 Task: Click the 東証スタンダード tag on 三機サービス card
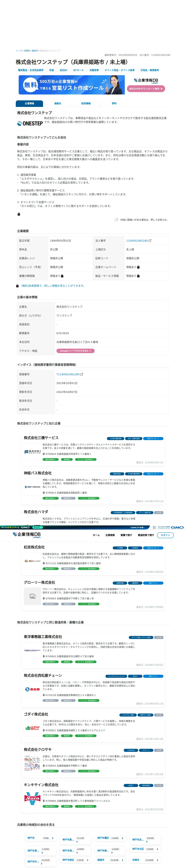pyautogui.click(x=153, y=438)
